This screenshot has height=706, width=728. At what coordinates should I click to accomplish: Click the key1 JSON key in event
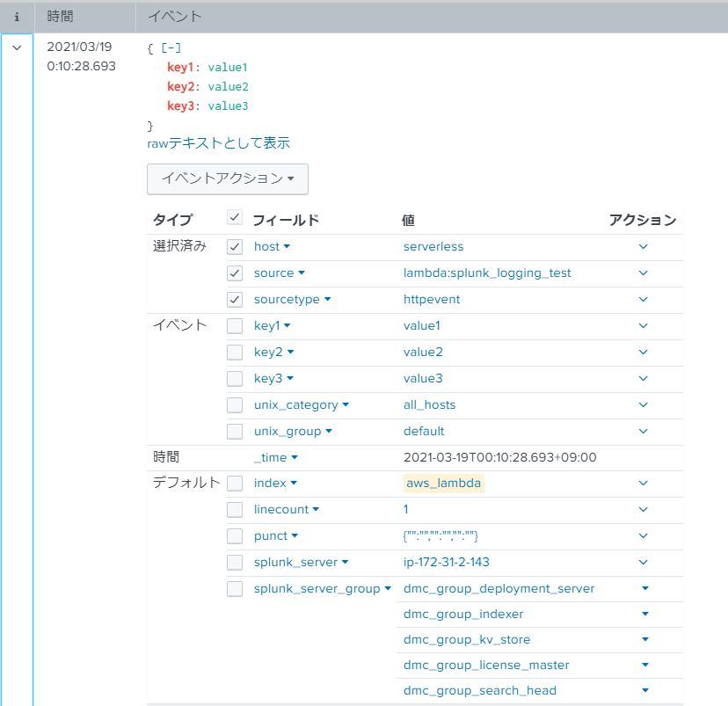pyautogui.click(x=180, y=68)
